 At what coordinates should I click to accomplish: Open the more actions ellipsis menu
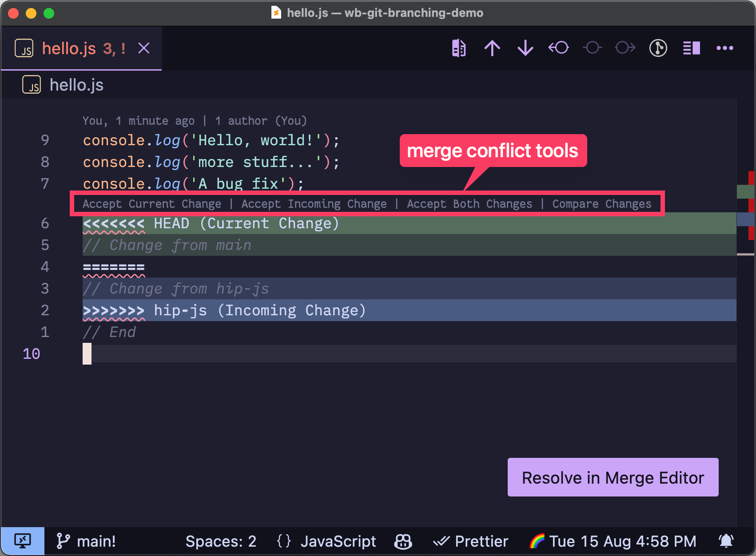(x=725, y=48)
